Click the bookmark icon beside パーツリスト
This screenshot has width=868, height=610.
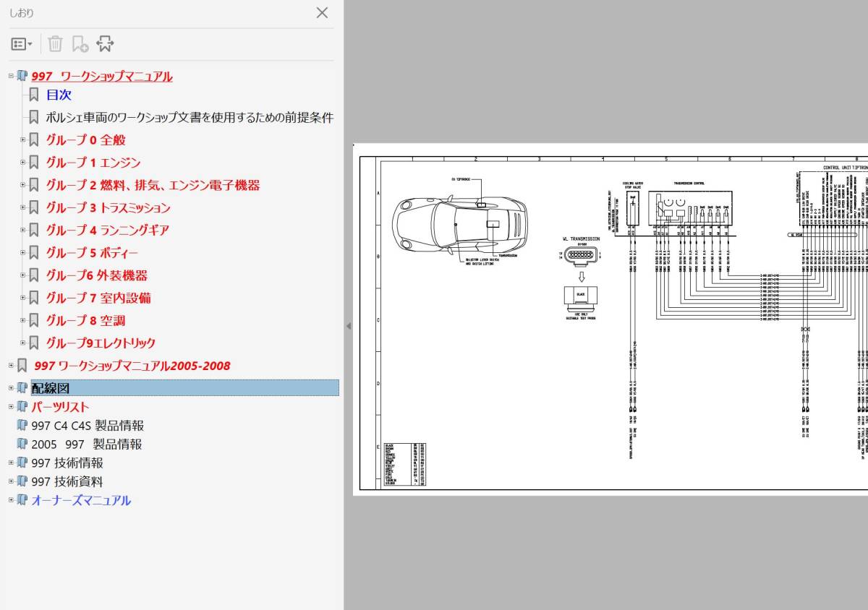tap(22, 406)
